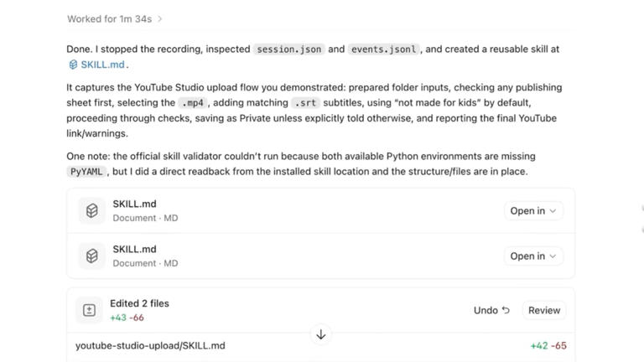644x362 pixels.
Task: Click the Edited 2 files diff icon
Action: click(x=89, y=310)
